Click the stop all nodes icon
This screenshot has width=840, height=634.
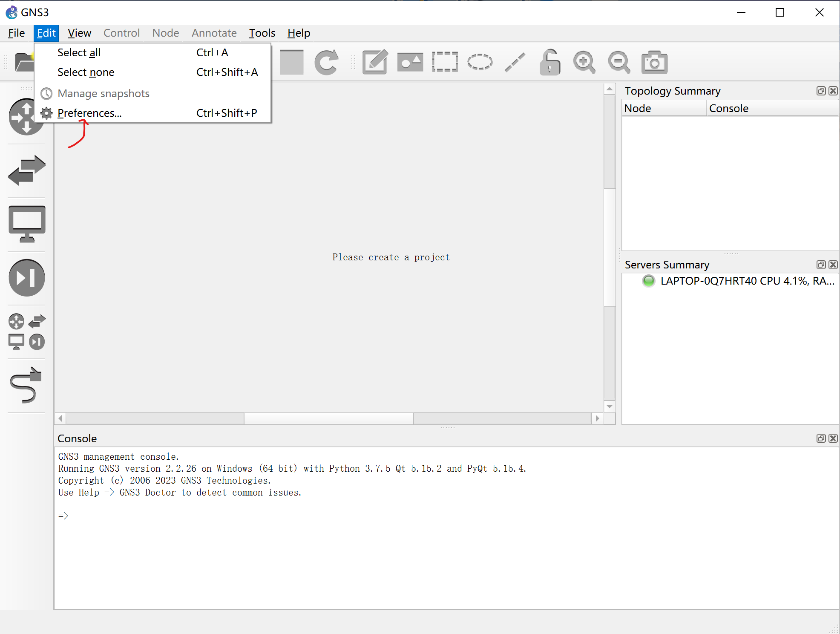(292, 62)
